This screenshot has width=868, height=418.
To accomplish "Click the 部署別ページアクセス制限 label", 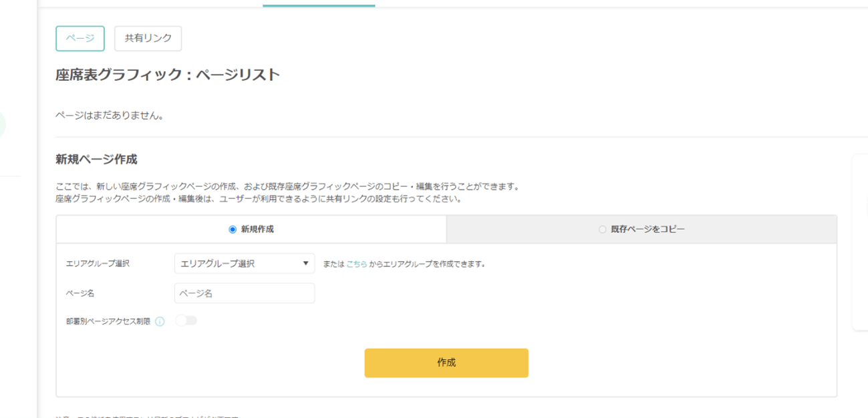I will tap(108, 321).
